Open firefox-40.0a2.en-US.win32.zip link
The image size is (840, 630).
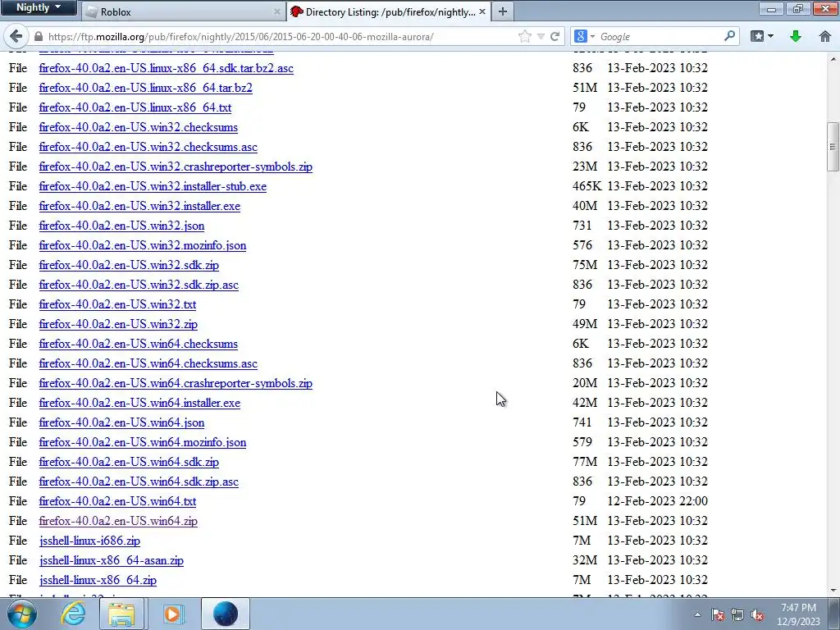[118, 324]
